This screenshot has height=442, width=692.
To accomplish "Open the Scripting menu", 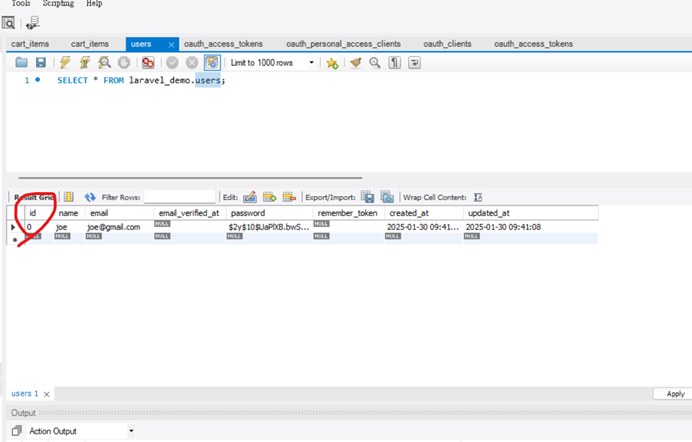I will [x=58, y=4].
